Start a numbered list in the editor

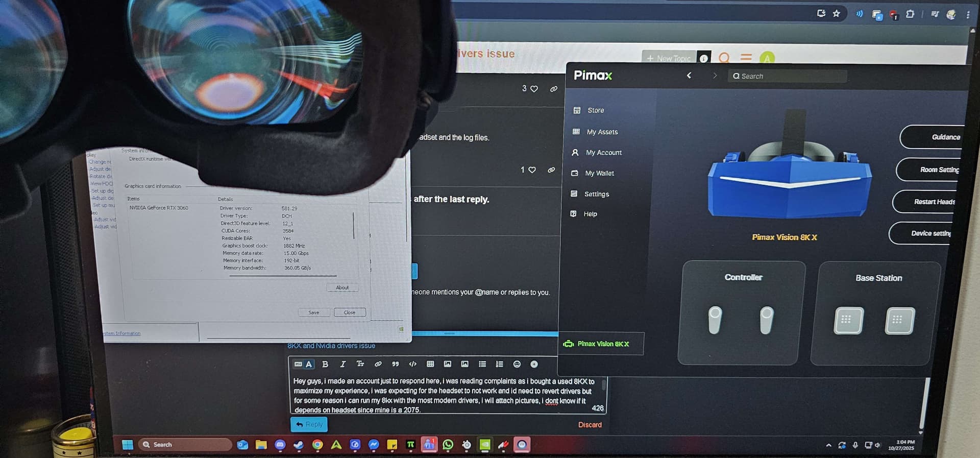pyautogui.click(x=499, y=364)
